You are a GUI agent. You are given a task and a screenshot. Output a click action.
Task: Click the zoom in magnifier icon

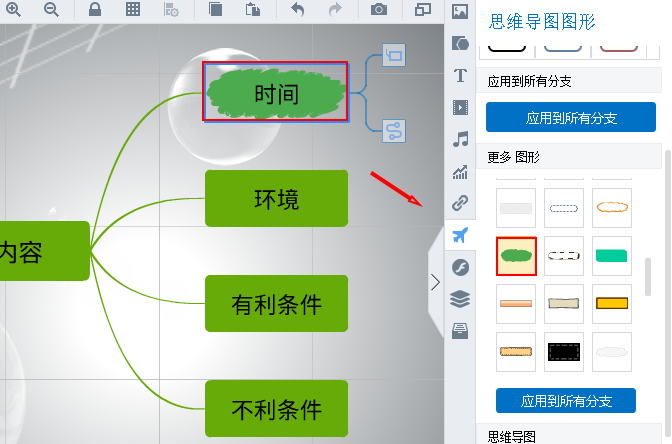pyautogui.click(x=14, y=10)
